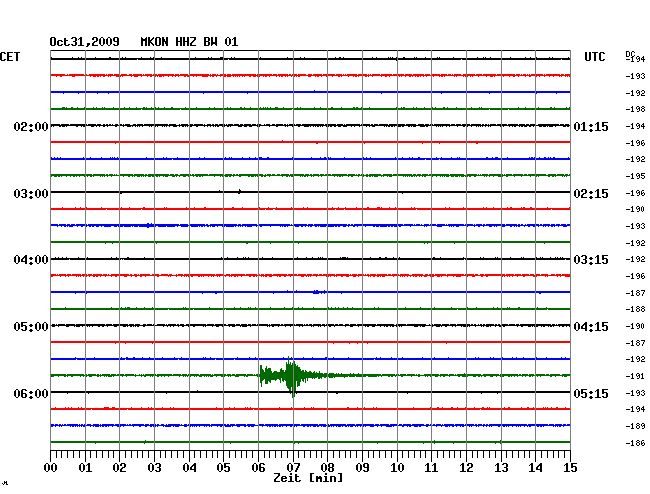Click minute 10 on the time axis
Viewport: 650px width, 494px height.
397,467
